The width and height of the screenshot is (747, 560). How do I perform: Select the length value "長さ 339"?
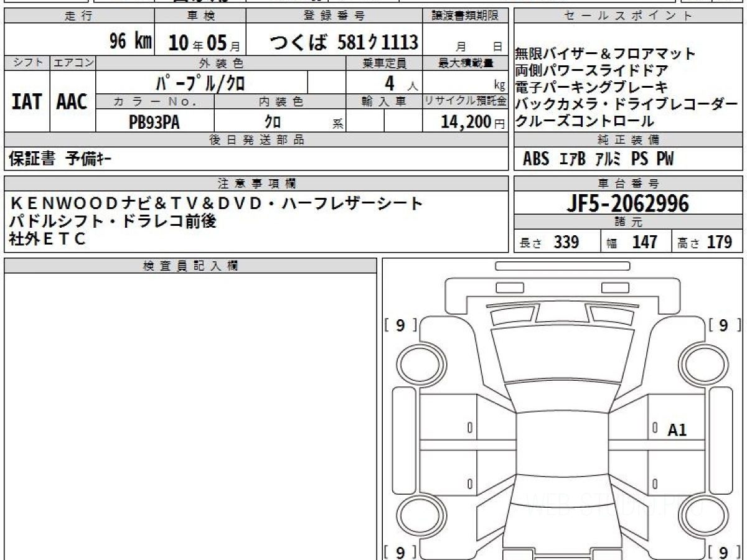coord(549,242)
